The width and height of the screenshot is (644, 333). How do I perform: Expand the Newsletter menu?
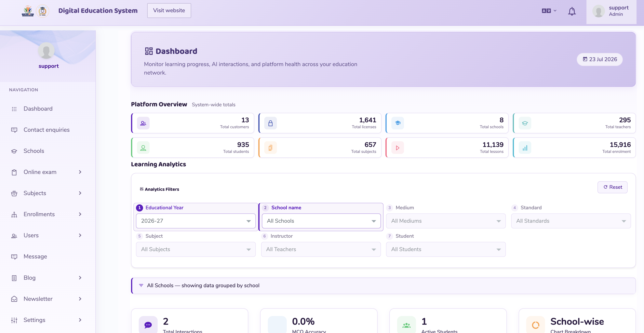[x=47, y=299]
